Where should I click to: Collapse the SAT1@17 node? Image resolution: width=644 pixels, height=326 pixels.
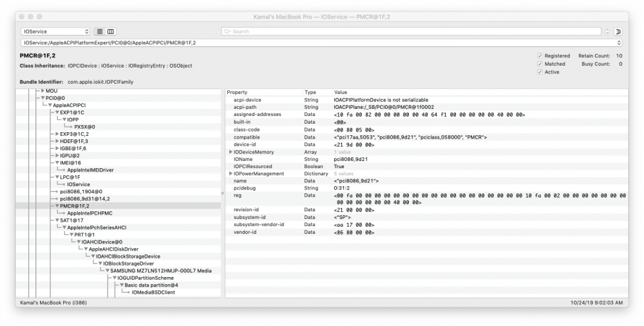[x=57, y=220]
